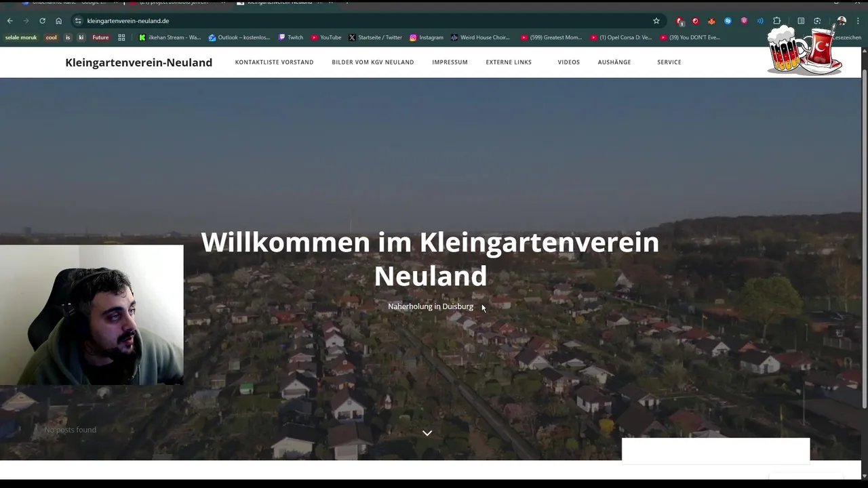The width and height of the screenshot is (868, 488).
Task: Open the ilkehan Stream Kick bookmark
Action: [x=170, y=37]
